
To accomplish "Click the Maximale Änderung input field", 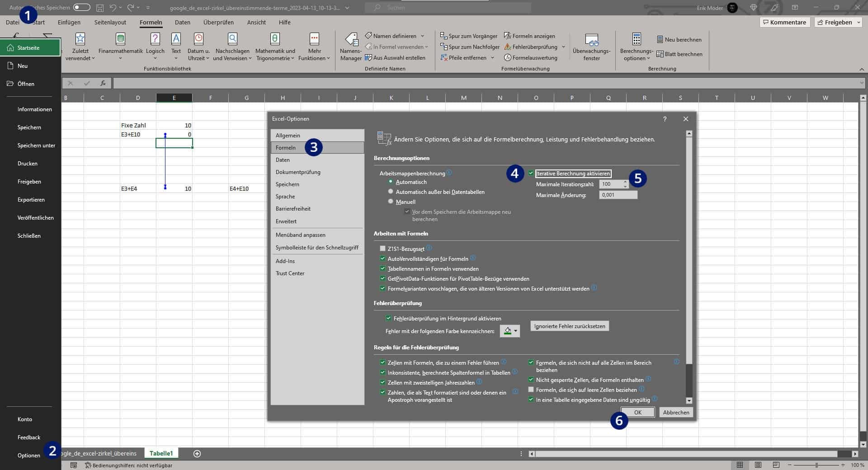I will point(618,195).
